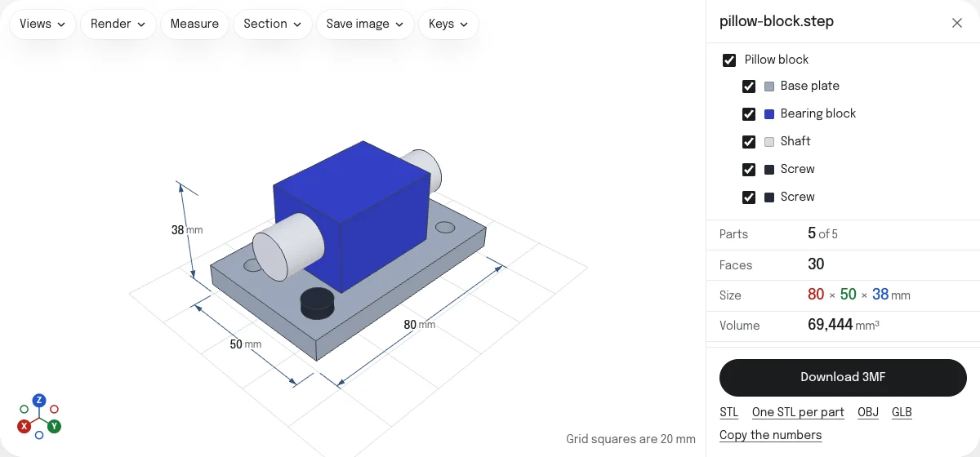Click the red 80 in the Size row
The image size is (980, 457).
(x=816, y=295)
